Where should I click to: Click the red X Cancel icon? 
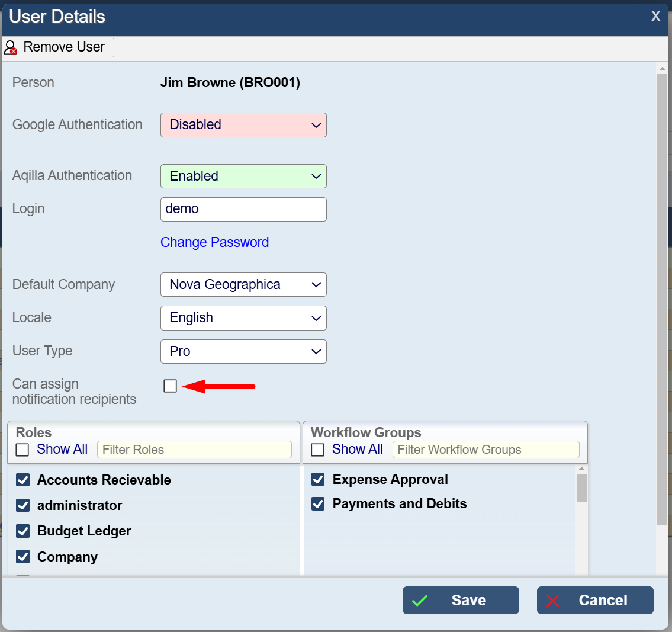tap(553, 601)
